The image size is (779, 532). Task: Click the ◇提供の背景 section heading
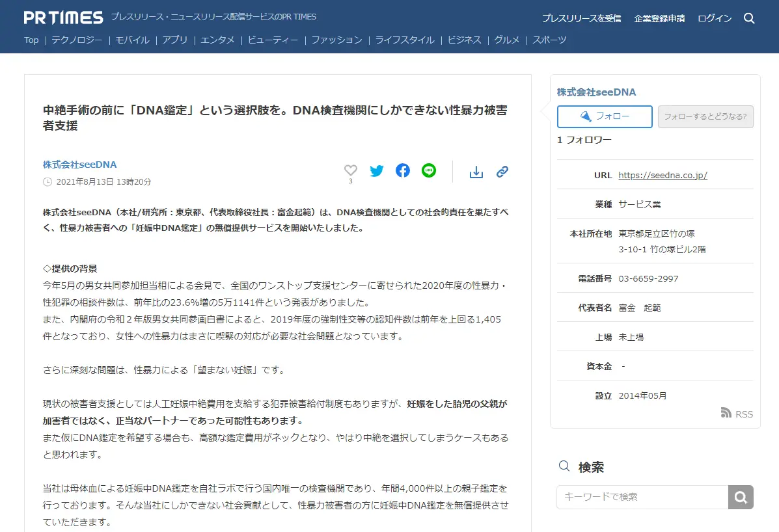[70, 269]
